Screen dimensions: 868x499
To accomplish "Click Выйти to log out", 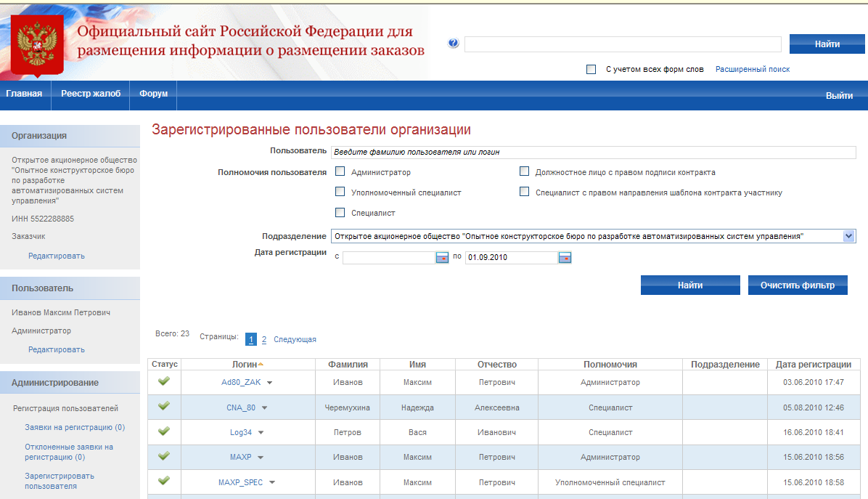I will pos(839,96).
